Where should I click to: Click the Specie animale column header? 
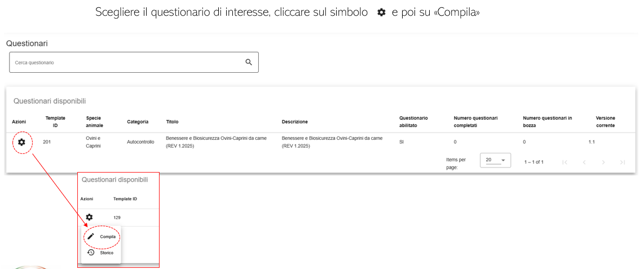click(95, 122)
